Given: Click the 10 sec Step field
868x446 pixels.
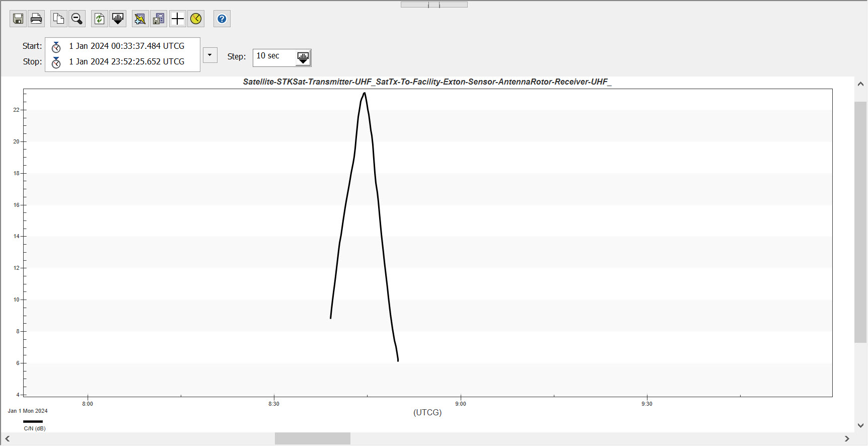Looking at the screenshot, I should (x=274, y=56).
